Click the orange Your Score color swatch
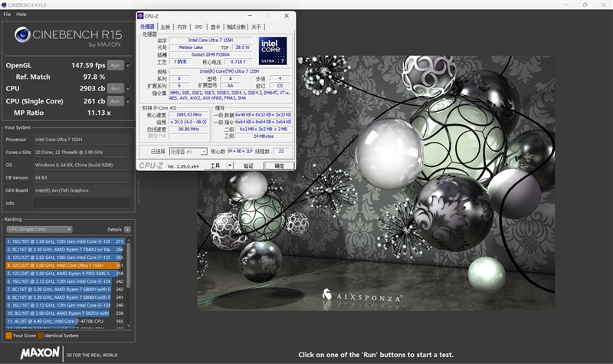 point(8,336)
